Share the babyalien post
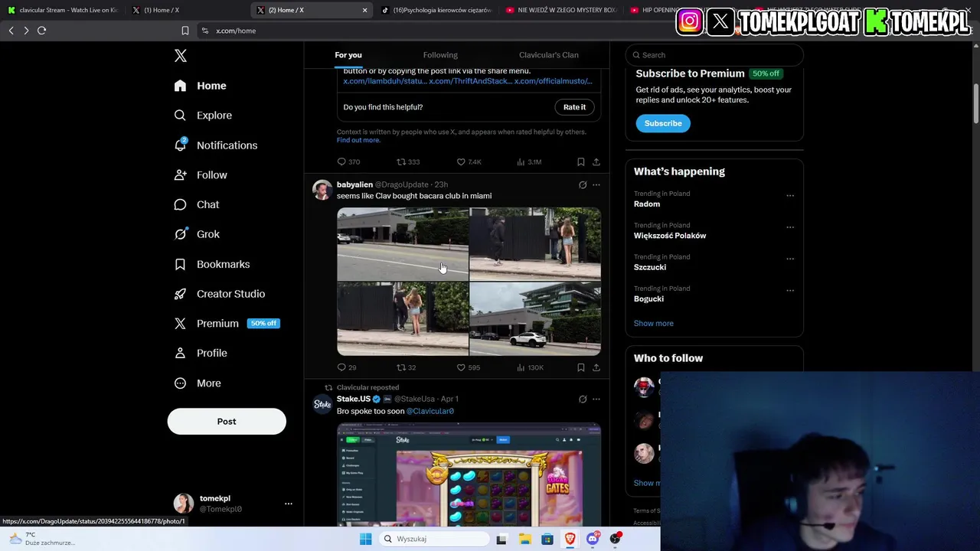Screen dimensions: 980x551 click(596, 368)
